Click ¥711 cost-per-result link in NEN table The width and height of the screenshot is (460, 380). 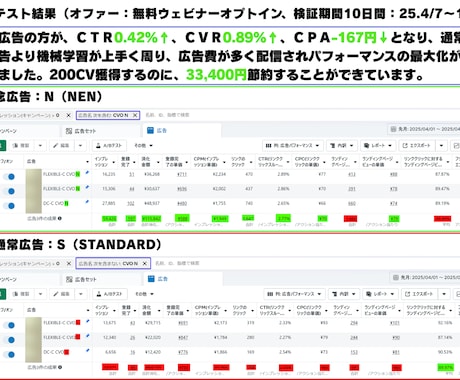(x=182, y=174)
